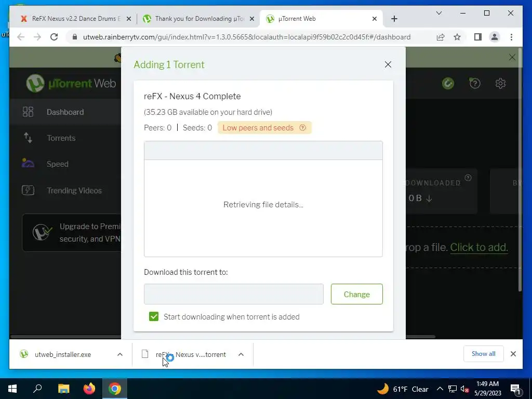Open the Chrome profile avatar

pyautogui.click(x=495, y=37)
